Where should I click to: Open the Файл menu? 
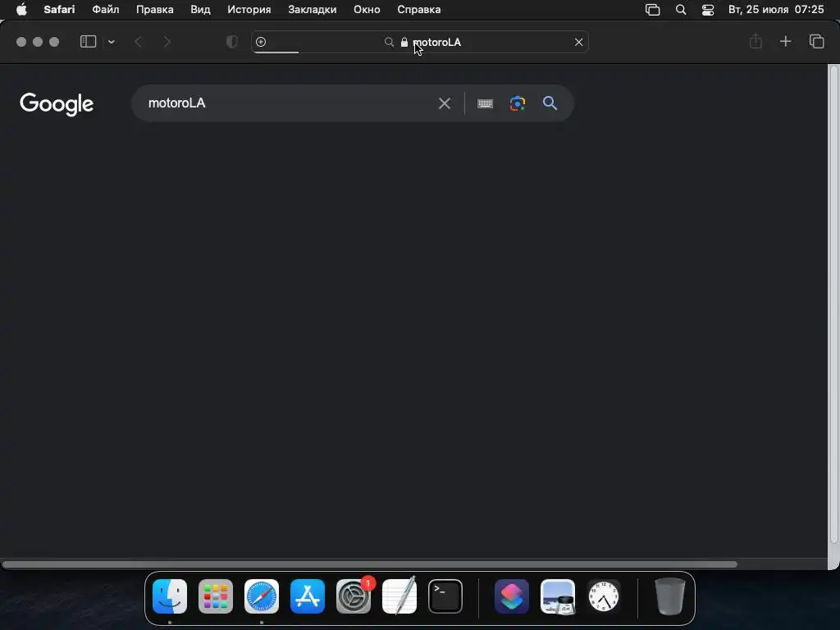coord(106,10)
